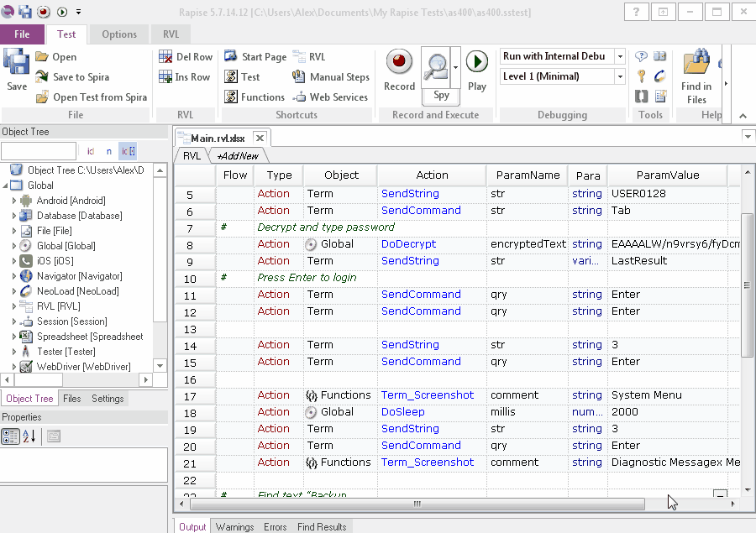The height and width of the screenshot is (533, 756).
Task: Open the Level 1 (Minimal) dropdown
Action: [620, 77]
